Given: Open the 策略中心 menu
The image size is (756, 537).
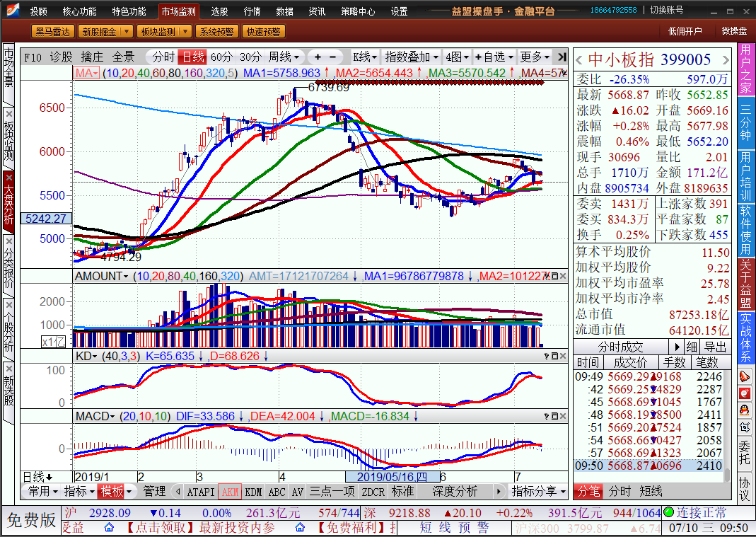Looking at the screenshot, I should click(x=358, y=11).
